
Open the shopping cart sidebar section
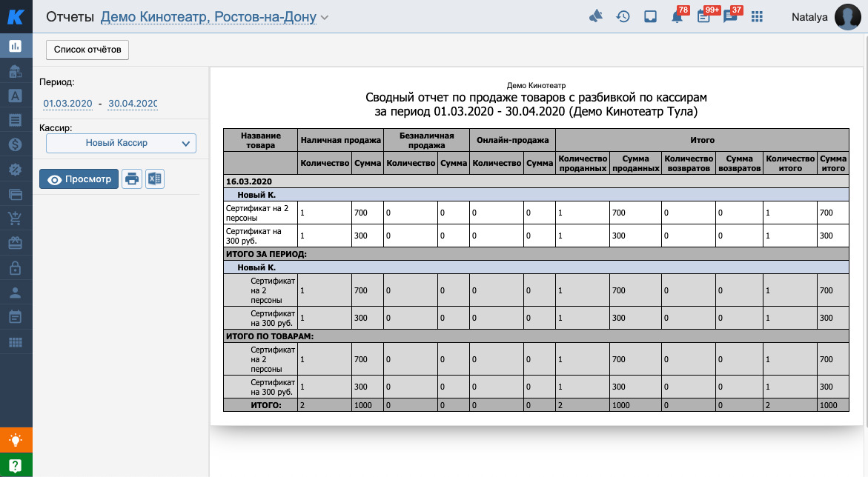(x=16, y=219)
